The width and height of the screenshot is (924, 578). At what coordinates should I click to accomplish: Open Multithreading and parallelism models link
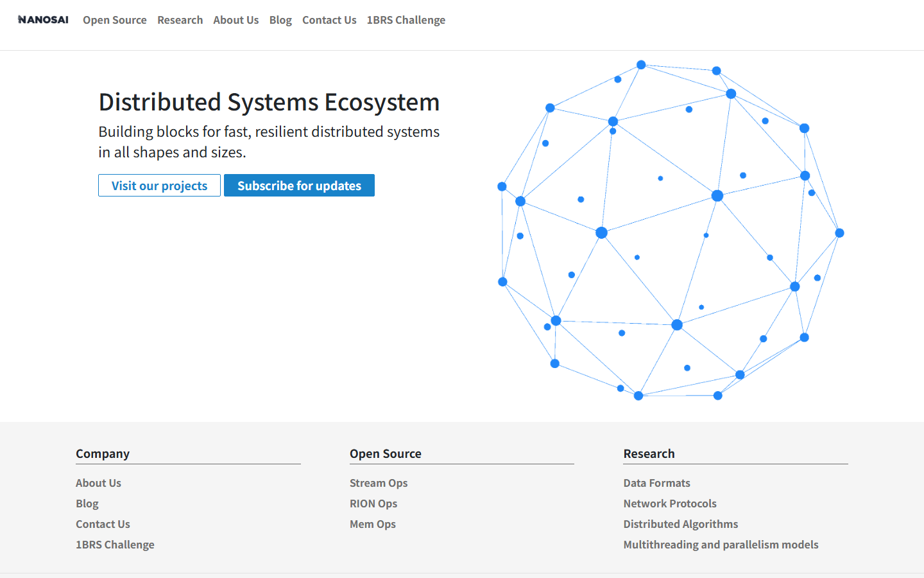click(721, 545)
